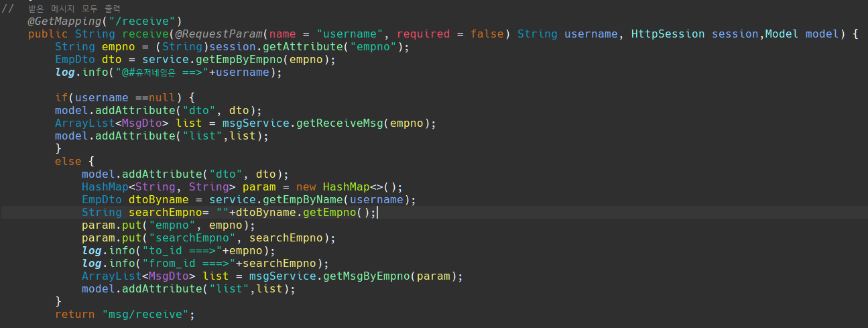The height and width of the screenshot is (328, 868).
Task: Click the log.info "from_id ===>" line
Action: pos(205,264)
